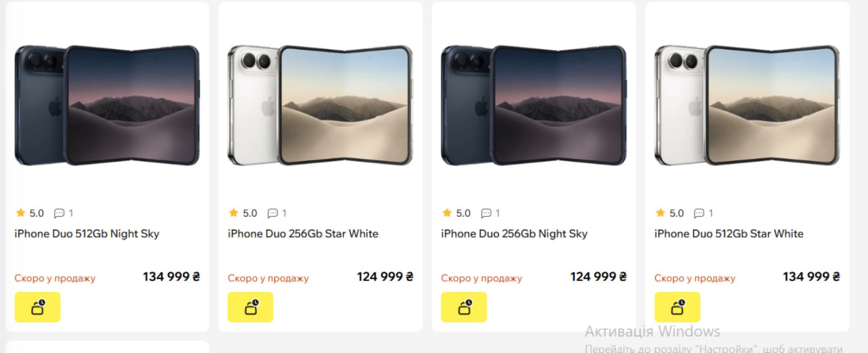The height and width of the screenshot is (353, 868).
Task: View the 256Gb Star White product image
Action: coord(320,105)
